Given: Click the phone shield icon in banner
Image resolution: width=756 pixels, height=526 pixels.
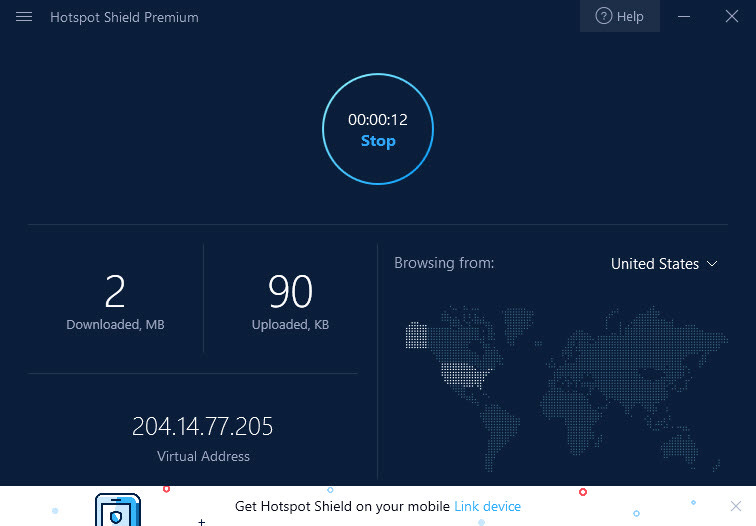Looking at the screenshot, I should pyautogui.click(x=118, y=510).
